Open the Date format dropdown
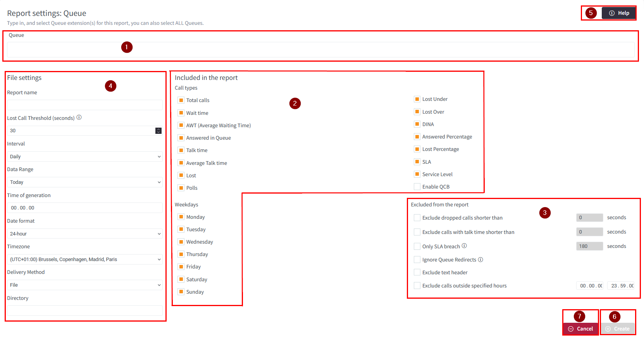The width and height of the screenshot is (644, 341). (85, 234)
